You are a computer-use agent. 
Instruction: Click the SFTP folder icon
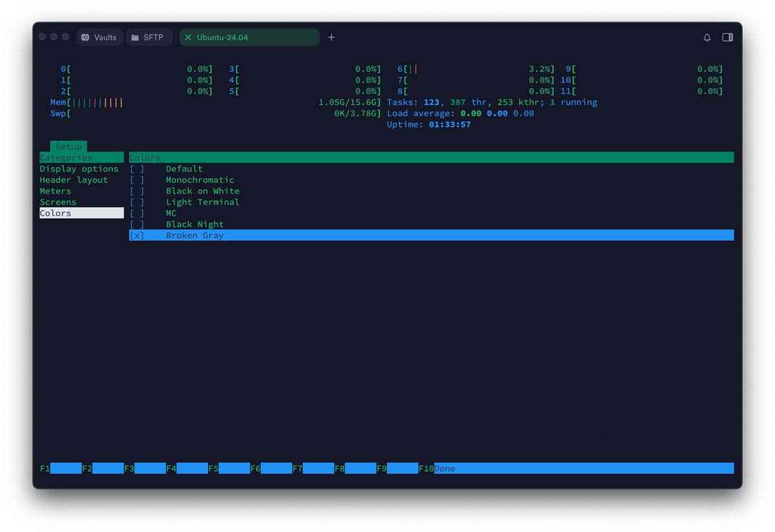coord(135,37)
